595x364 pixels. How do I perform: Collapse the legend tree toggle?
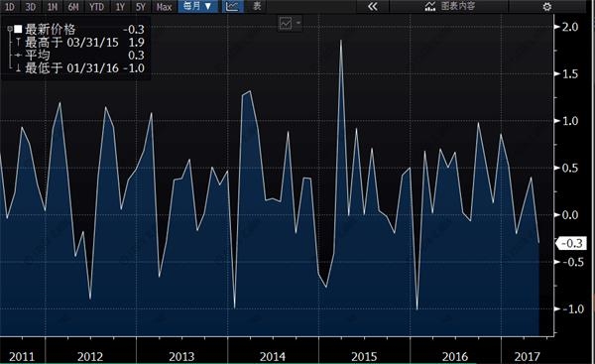10,29
